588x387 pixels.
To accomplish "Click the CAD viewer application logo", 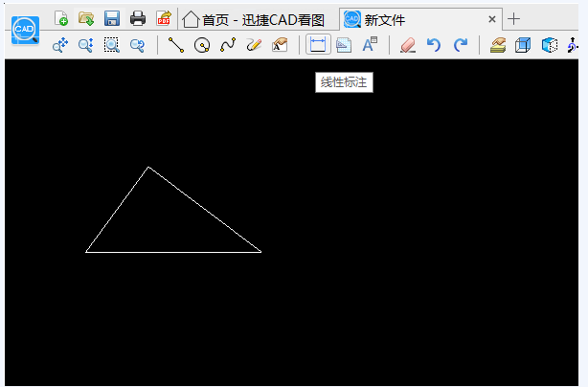I will tap(25, 30).
